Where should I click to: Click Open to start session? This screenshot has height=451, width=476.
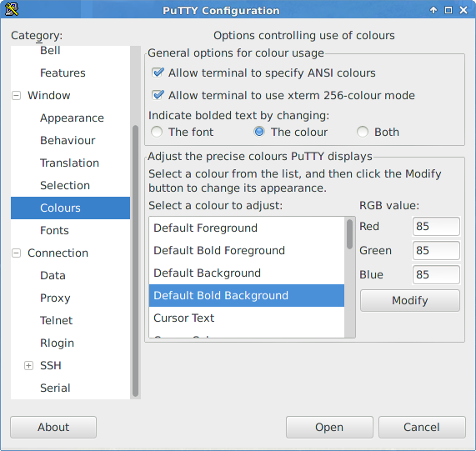click(x=329, y=427)
